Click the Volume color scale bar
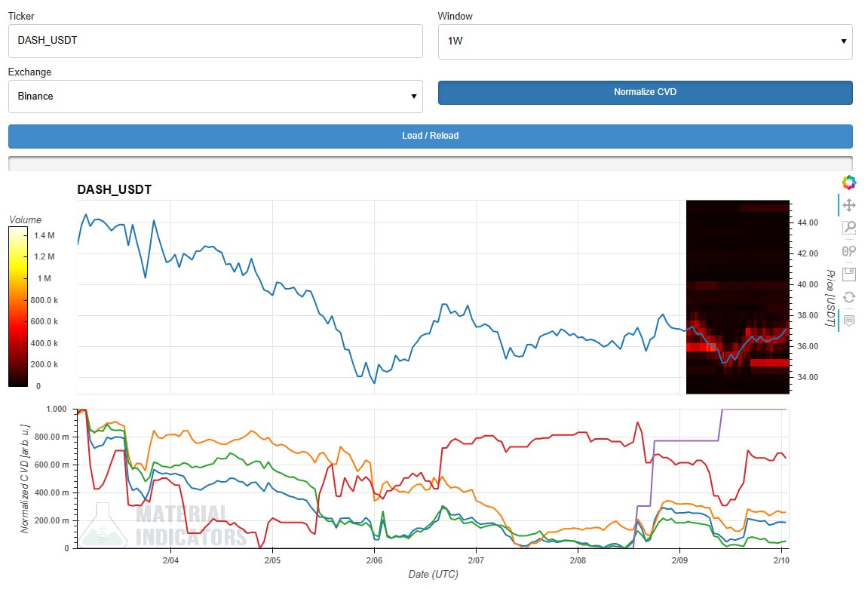This screenshot has width=868, height=589. (x=18, y=307)
